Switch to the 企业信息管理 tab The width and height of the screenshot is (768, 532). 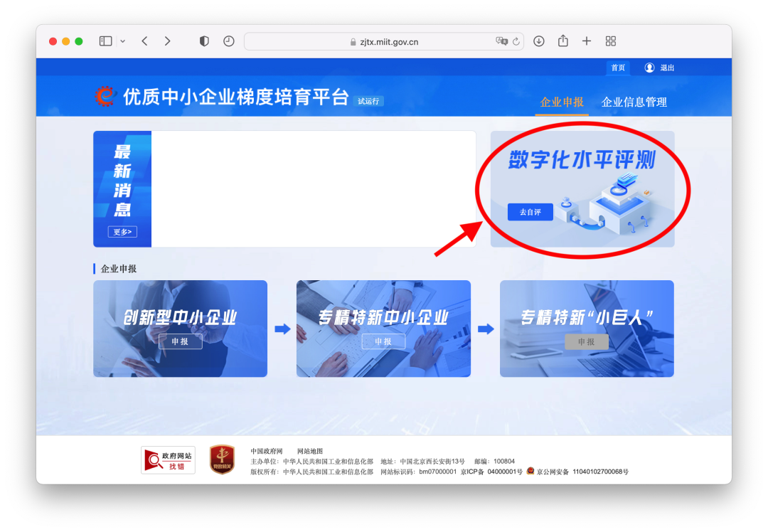(x=634, y=102)
